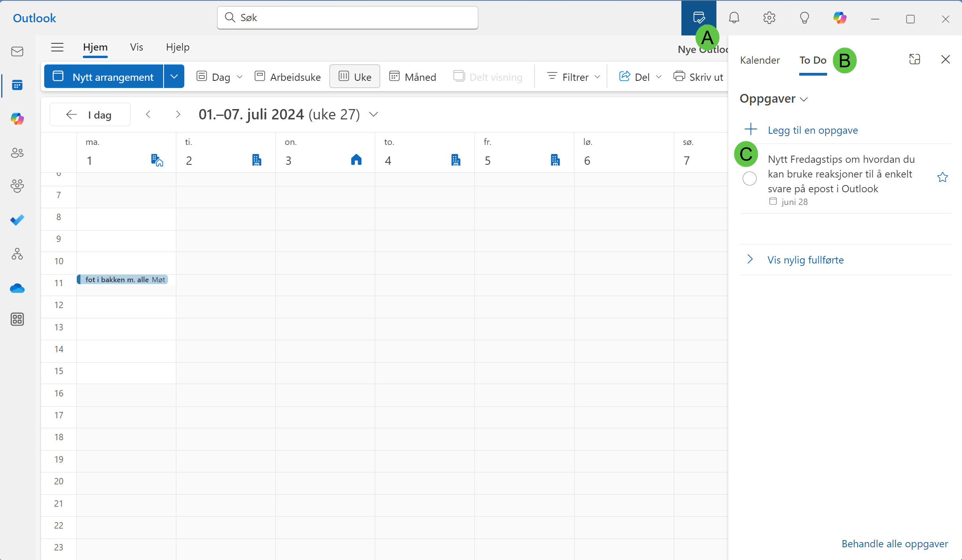Mark Fredagstips task as important star
This screenshot has height=560, width=962.
point(942,178)
